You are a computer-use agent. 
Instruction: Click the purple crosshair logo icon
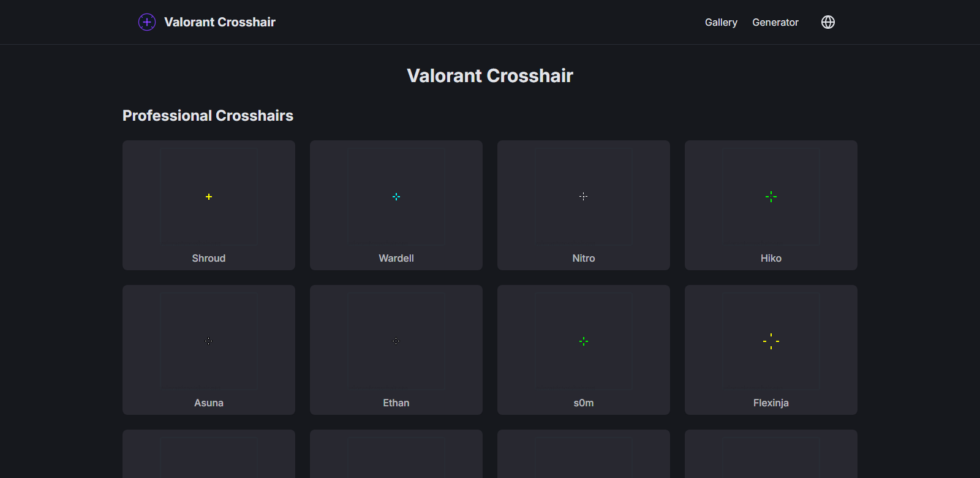[x=147, y=22]
